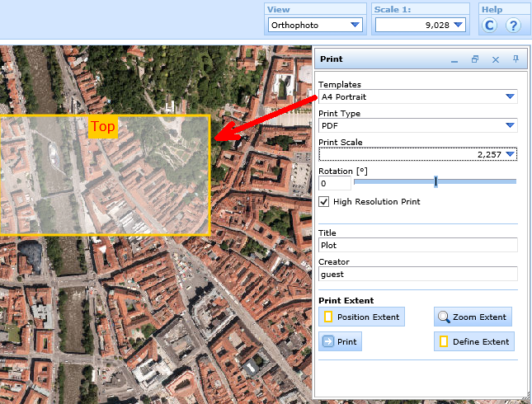Click the Title field containing Plot

coord(417,245)
